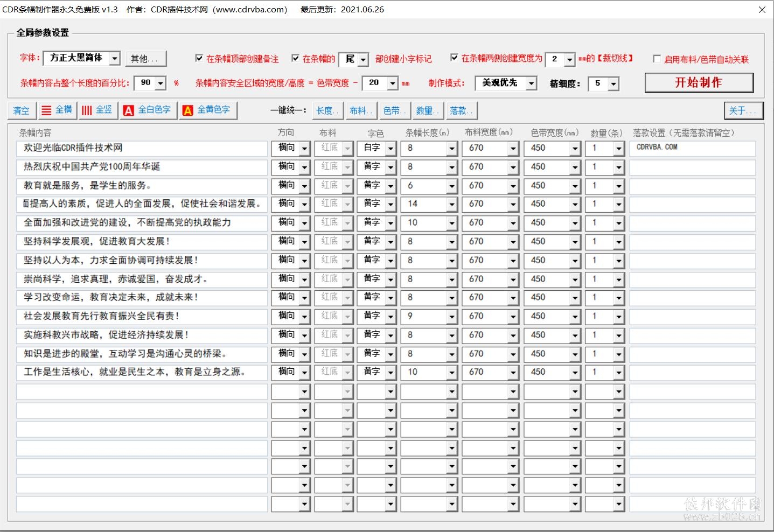Toggle 在条幅两侧创建 cut-line checkbox

454,58
